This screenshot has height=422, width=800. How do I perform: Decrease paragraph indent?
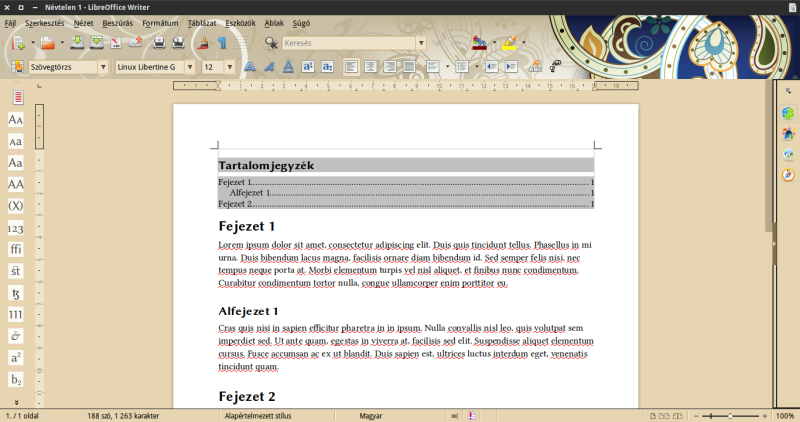click(x=491, y=67)
